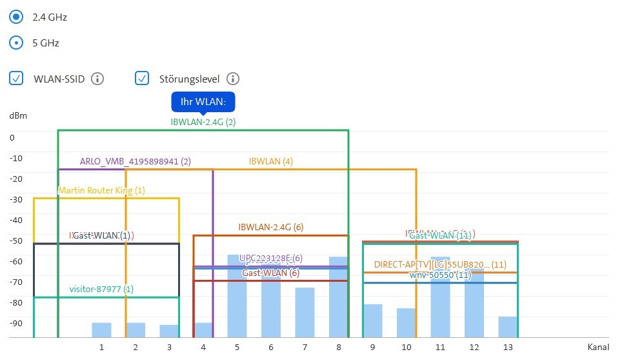
Task: Toggle the Störungslevel checkbox
Action: coord(142,79)
